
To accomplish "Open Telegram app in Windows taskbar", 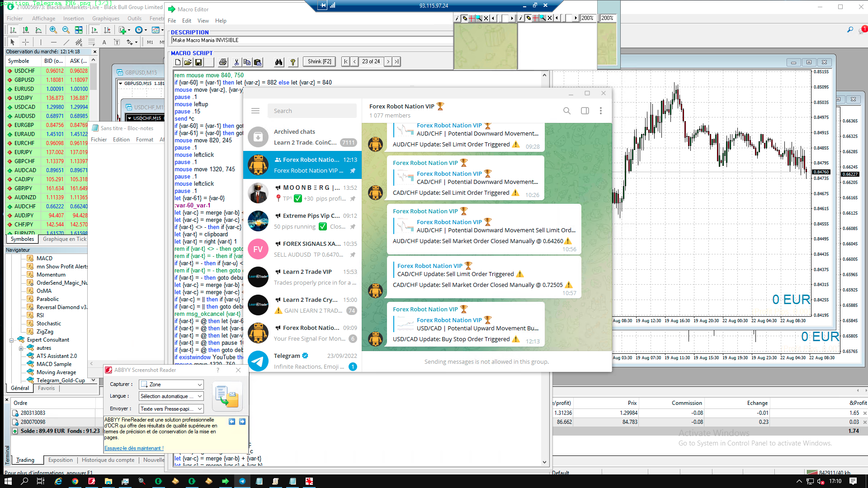I will pyautogui.click(x=242, y=481).
